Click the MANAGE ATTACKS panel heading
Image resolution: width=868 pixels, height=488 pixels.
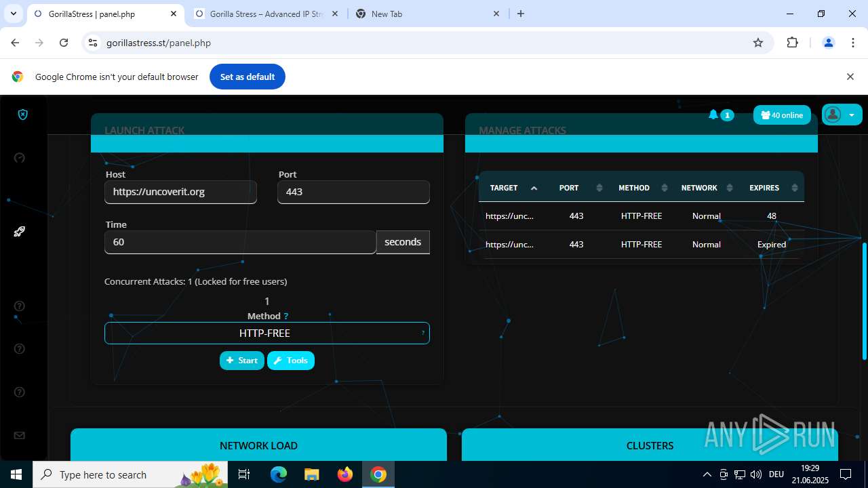(x=522, y=130)
